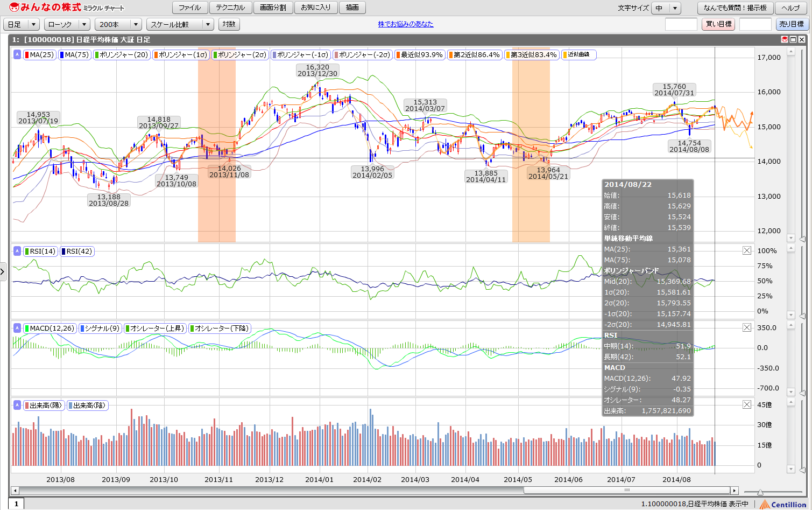Expand the left side panel arrow
Screen dimensions: 812x510
[x=3, y=272]
